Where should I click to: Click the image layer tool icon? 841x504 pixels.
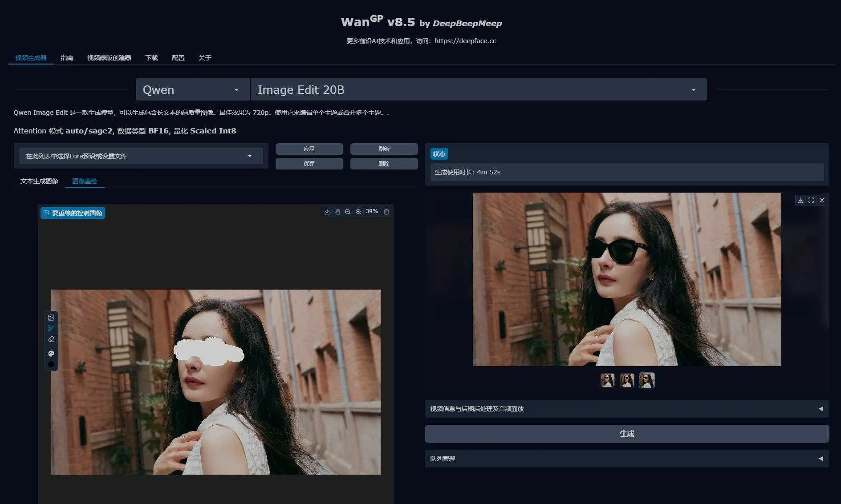(51, 318)
